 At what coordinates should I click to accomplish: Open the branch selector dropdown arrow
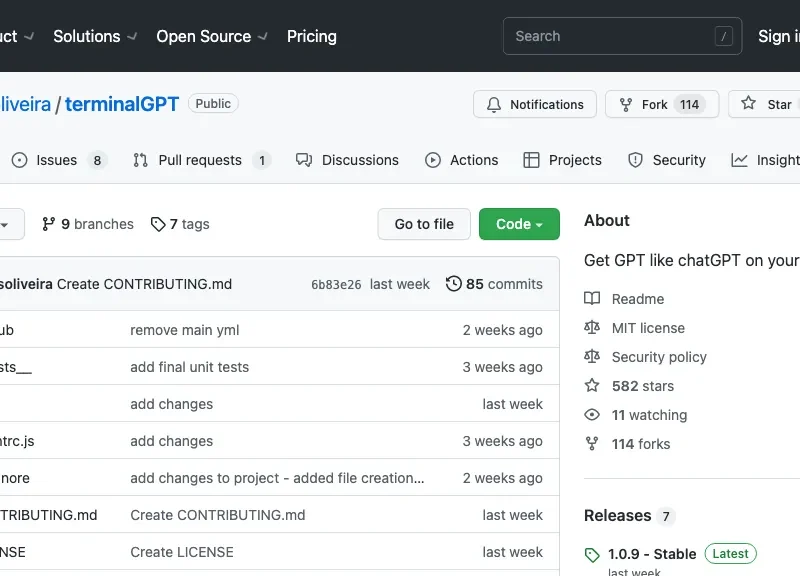[x=5, y=224]
